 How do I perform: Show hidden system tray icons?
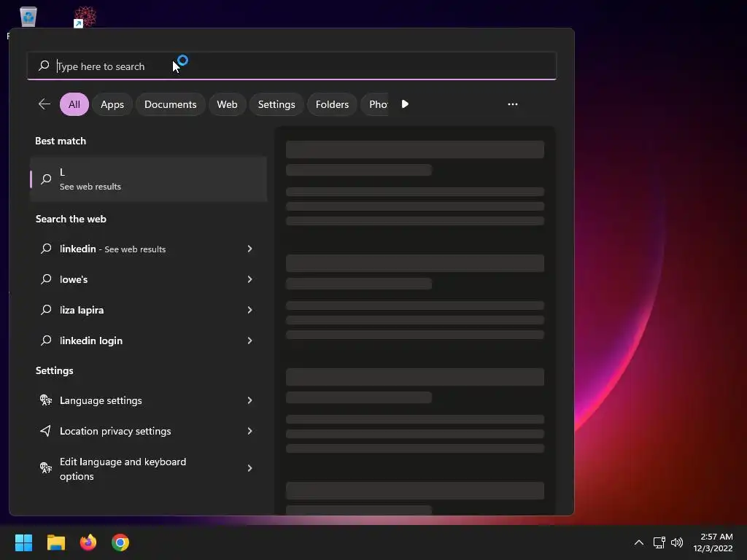pyautogui.click(x=639, y=542)
